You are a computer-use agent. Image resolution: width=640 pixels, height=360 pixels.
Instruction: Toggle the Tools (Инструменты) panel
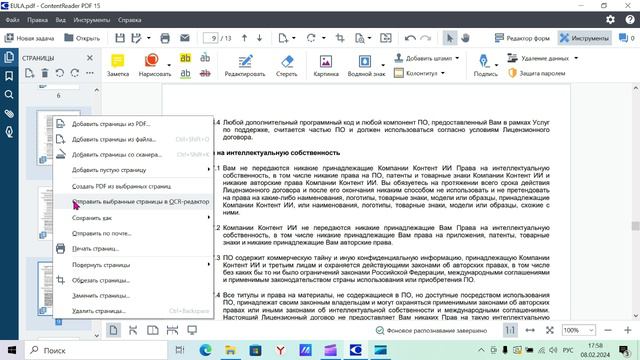pos(584,38)
